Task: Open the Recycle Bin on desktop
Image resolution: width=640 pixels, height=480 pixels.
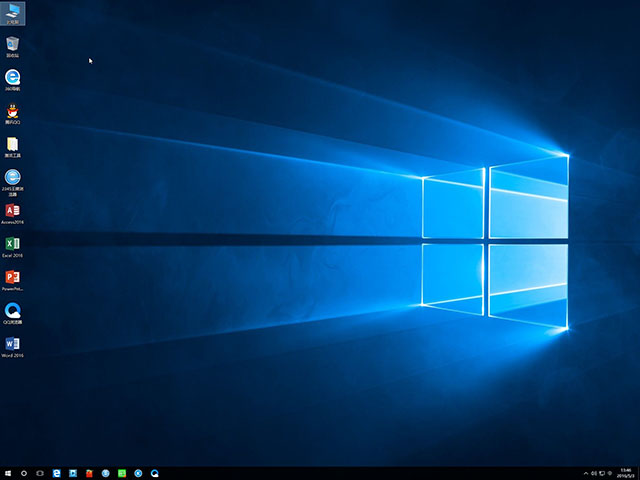Action: coord(13,45)
